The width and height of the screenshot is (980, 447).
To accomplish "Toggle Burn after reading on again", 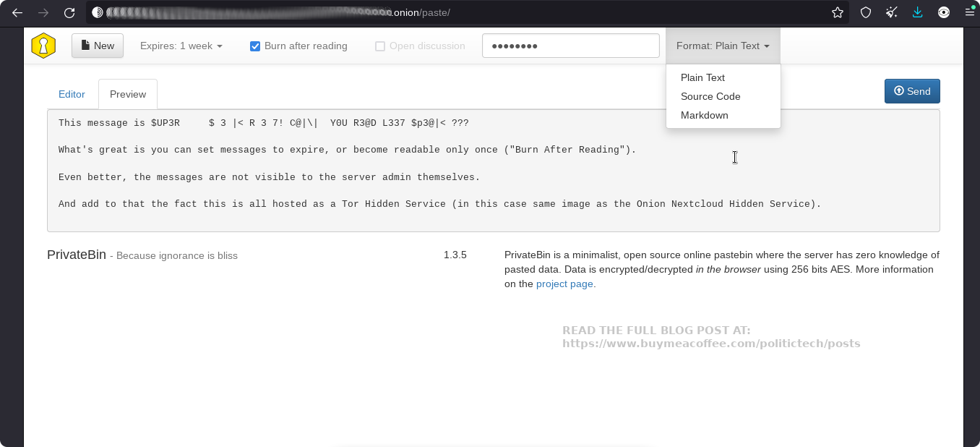I will coord(255,46).
